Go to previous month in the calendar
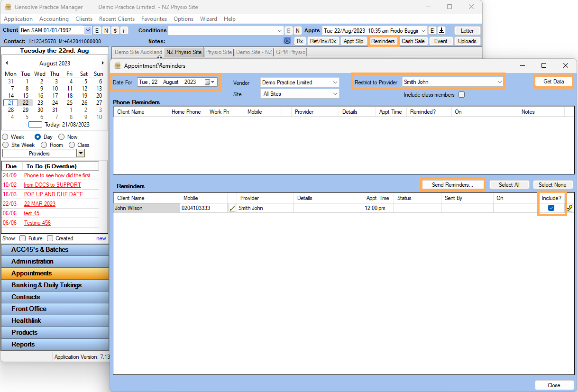 pyautogui.click(x=7, y=63)
